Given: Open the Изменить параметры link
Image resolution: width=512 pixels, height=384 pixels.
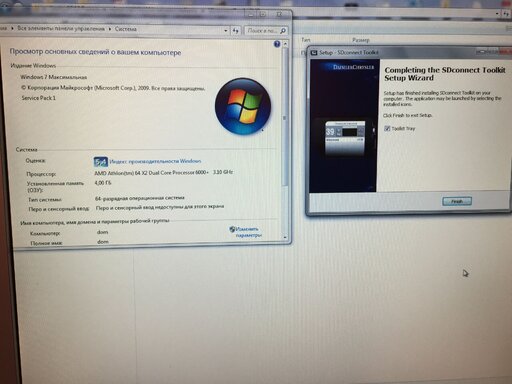Looking at the screenshot, I should click(x=247, y=232).
